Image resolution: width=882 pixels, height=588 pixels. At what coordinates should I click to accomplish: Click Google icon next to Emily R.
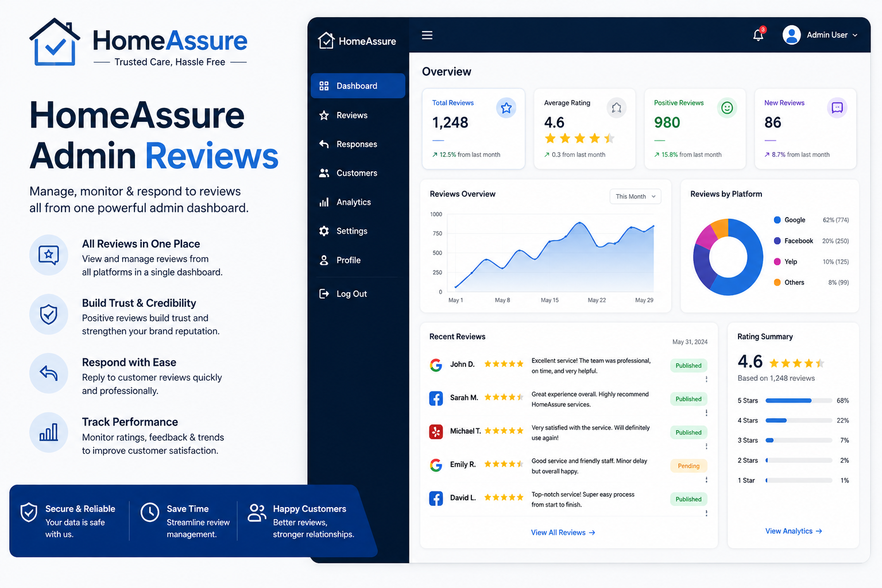[x=436, y=465]
